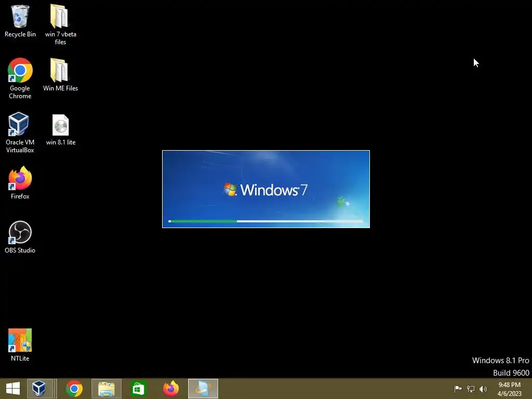
Task: Click the green setup progress bar
Action: pyautogui.click(x=266, y=221)
